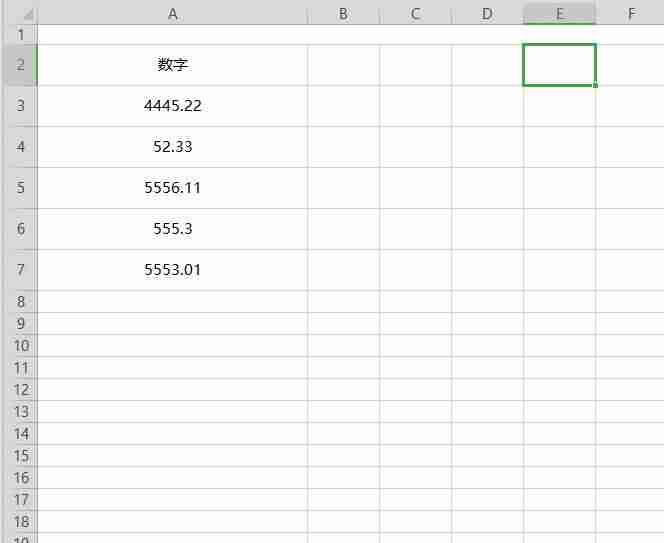This screenshot has width=664, height=543.
Task: Select row 4 header
Action: click(x=20, y=147)
